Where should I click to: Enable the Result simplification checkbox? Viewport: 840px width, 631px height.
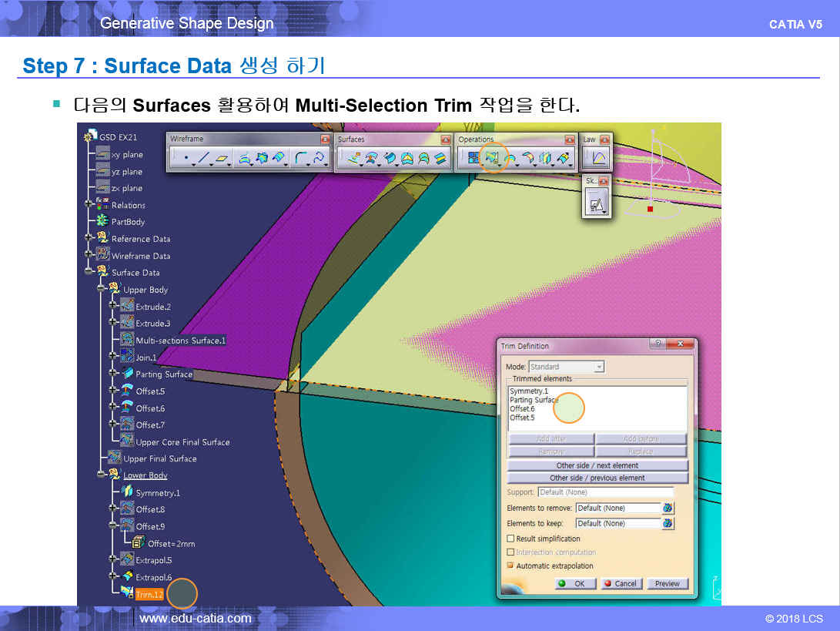pyautogui.click(x=510, y=539)
